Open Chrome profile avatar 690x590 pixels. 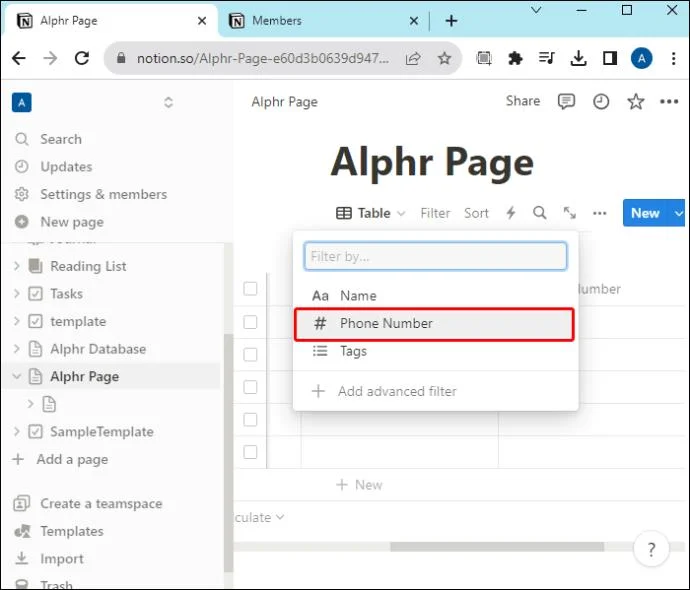(x=642, y=58)
